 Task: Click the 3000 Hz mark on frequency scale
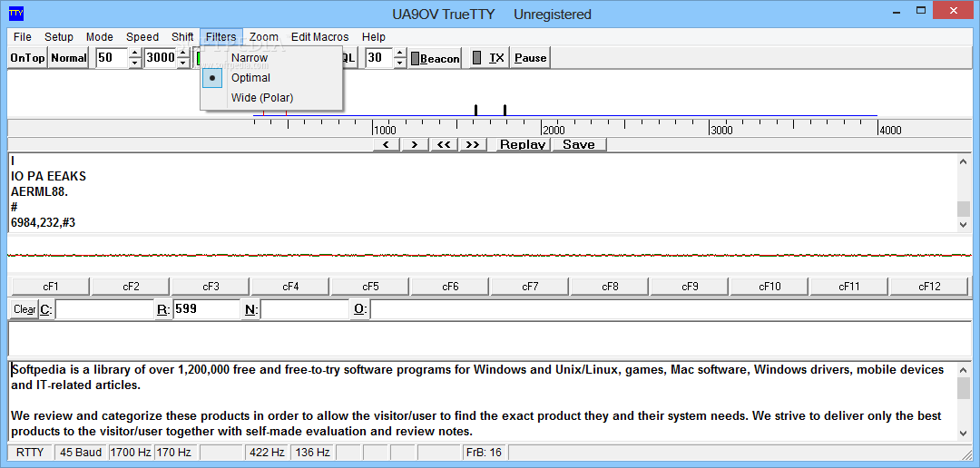[721, 130]
